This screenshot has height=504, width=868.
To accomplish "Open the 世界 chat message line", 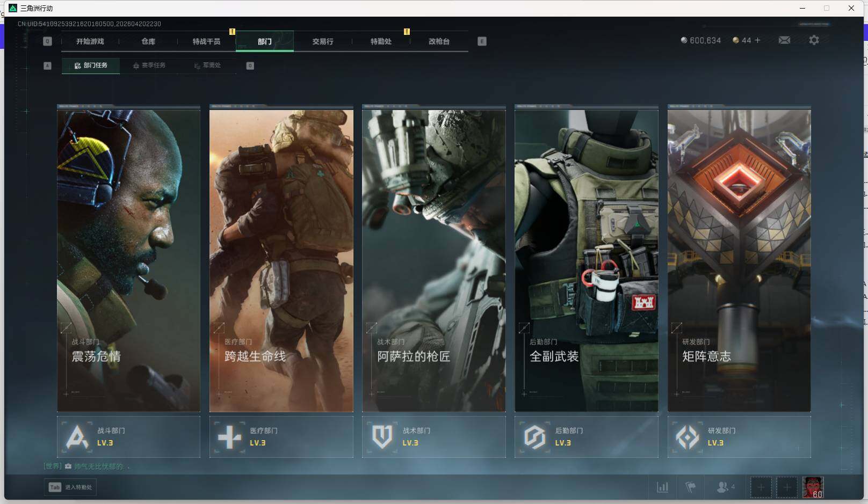I will [87, 466].
